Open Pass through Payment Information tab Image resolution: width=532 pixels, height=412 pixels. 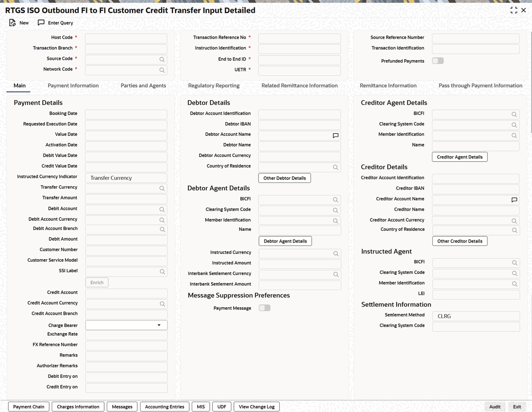click(x=480, y=86)
